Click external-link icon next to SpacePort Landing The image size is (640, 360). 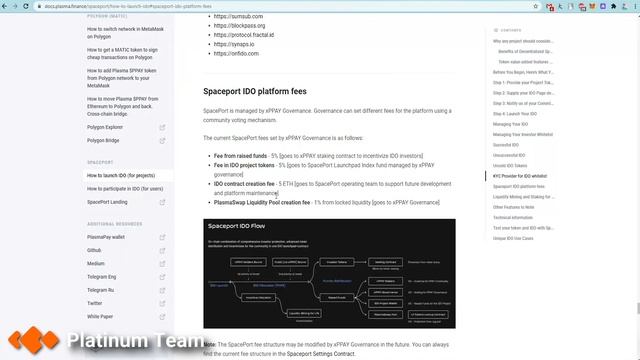click(162, 202)
